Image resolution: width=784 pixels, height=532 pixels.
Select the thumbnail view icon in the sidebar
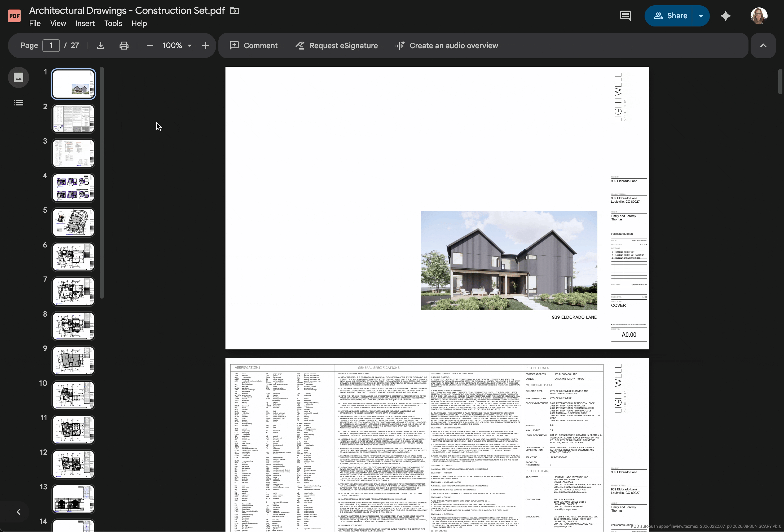18,77
